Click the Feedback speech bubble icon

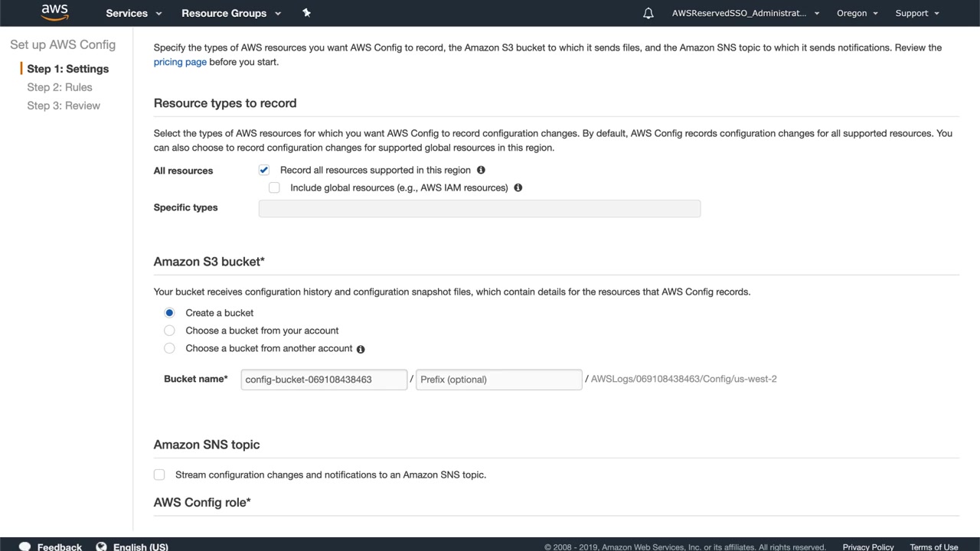coord(24,546)
